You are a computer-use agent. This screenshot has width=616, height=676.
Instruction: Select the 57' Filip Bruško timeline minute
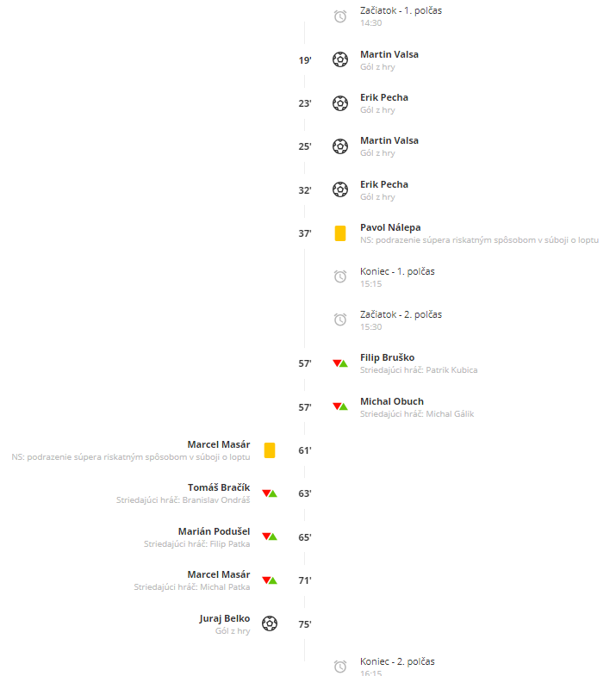coord(304,363)
